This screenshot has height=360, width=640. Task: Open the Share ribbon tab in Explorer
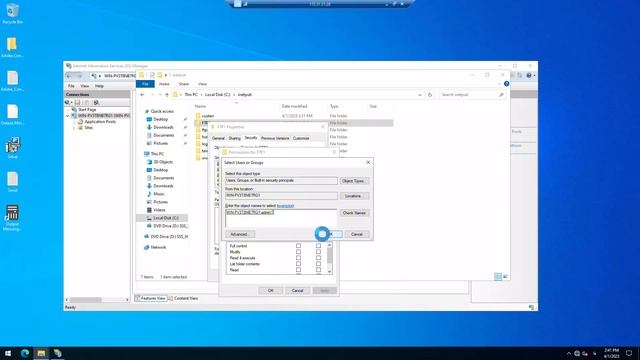(x=184, y=84)
